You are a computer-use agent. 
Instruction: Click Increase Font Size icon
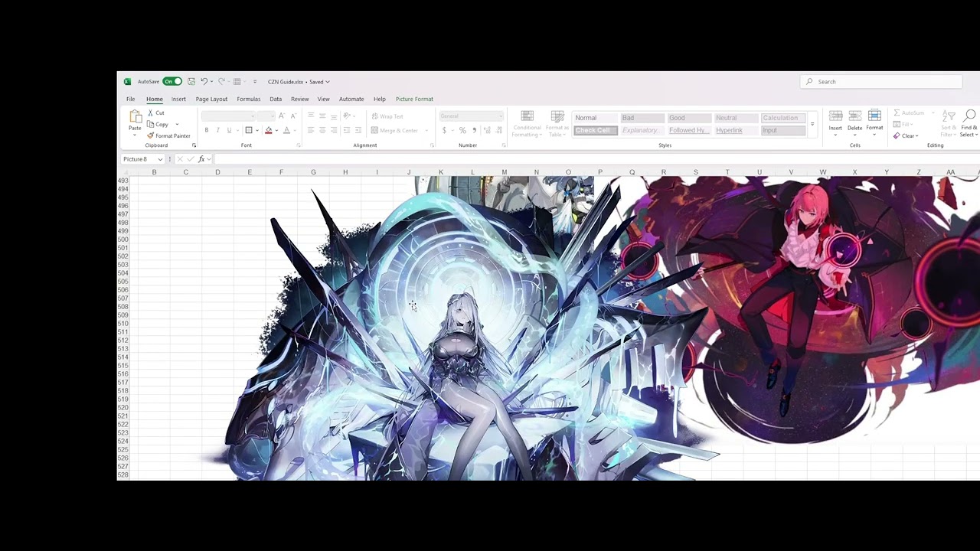point(282,116)
